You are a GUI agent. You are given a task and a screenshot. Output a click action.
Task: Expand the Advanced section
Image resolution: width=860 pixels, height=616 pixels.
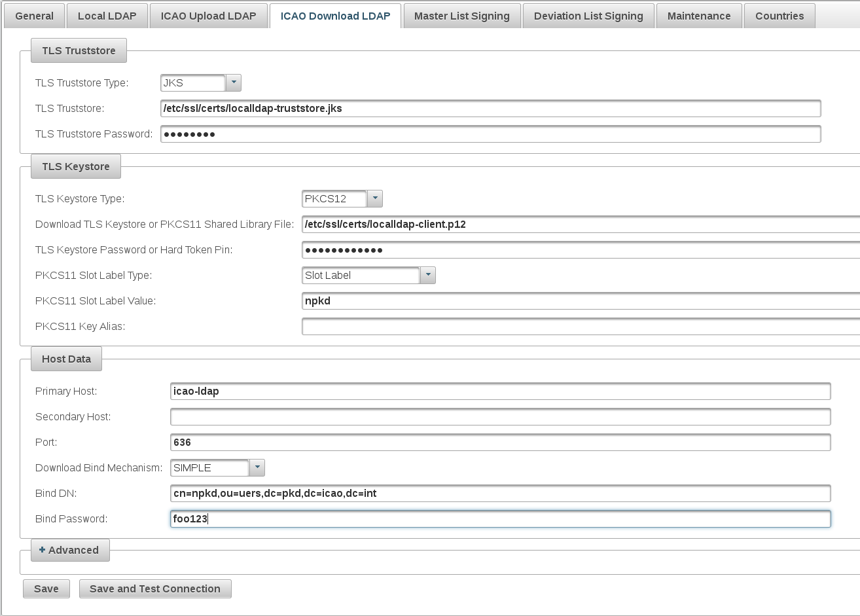click(x=69, y=551)
